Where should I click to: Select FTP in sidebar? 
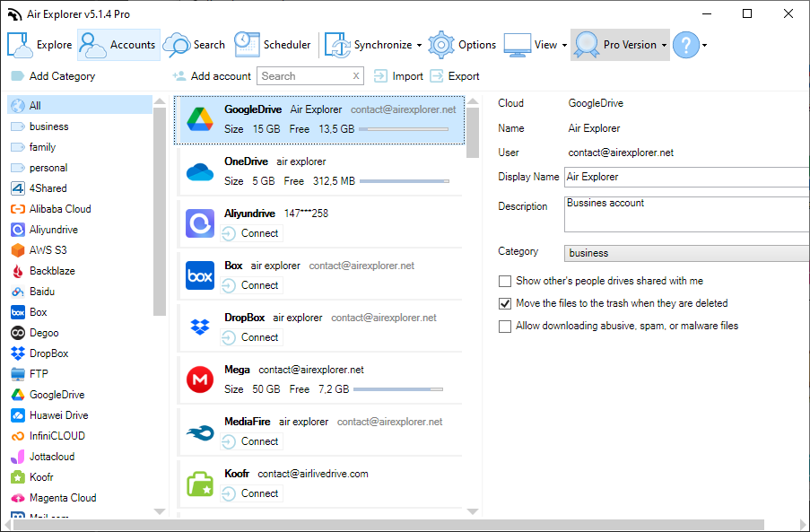coord(80,373)
